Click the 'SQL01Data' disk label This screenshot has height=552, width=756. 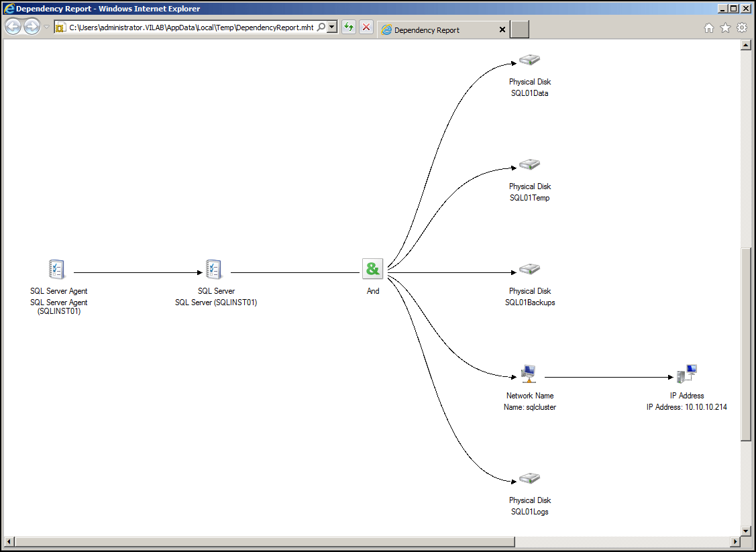(x=529, y=93)
